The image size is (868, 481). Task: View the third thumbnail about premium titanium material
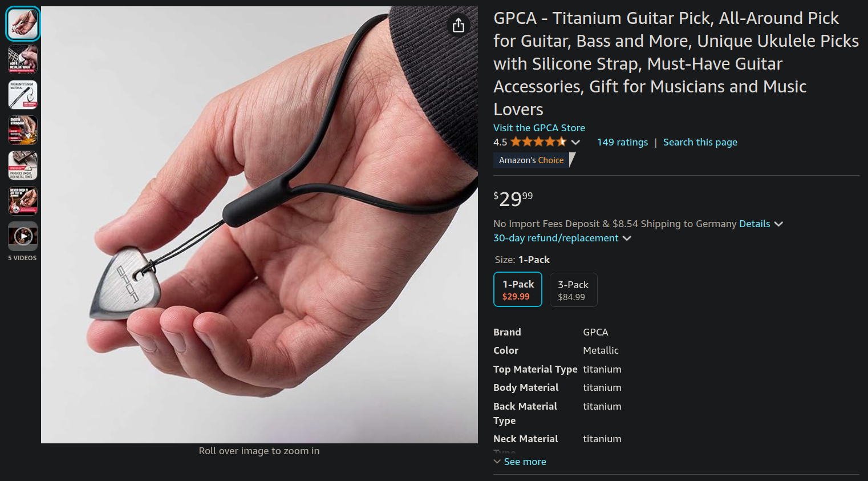pyautogui.click(x=23, y=95)
